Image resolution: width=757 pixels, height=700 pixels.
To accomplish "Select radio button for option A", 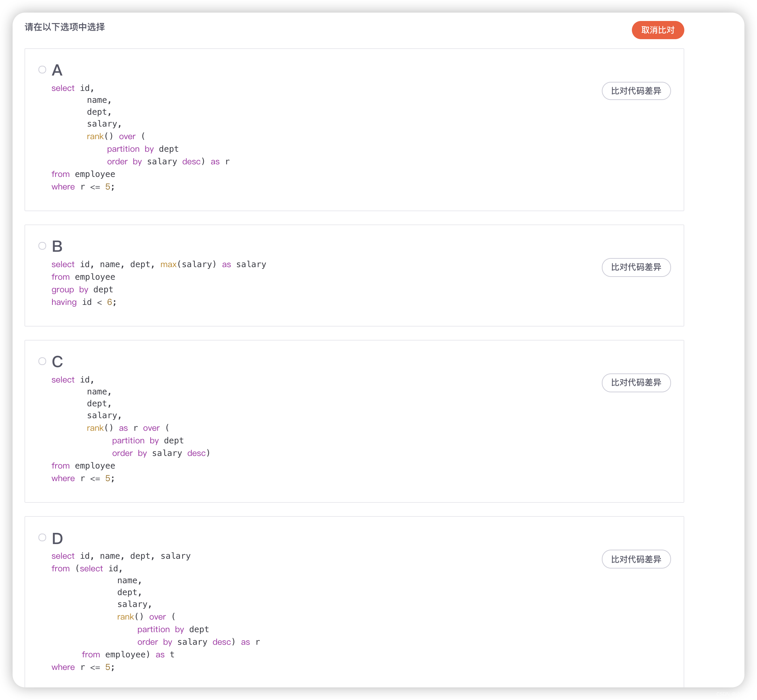I will (x=42, y=69).
